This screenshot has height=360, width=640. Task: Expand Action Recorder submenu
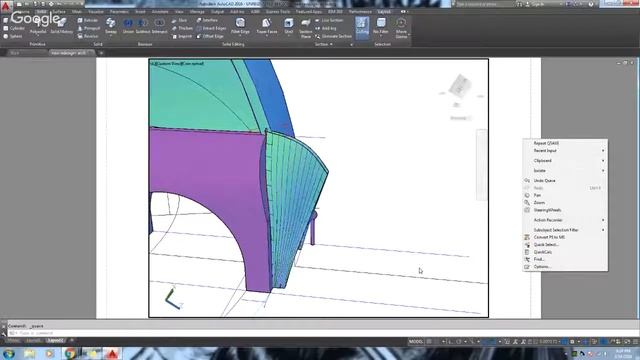565,220
